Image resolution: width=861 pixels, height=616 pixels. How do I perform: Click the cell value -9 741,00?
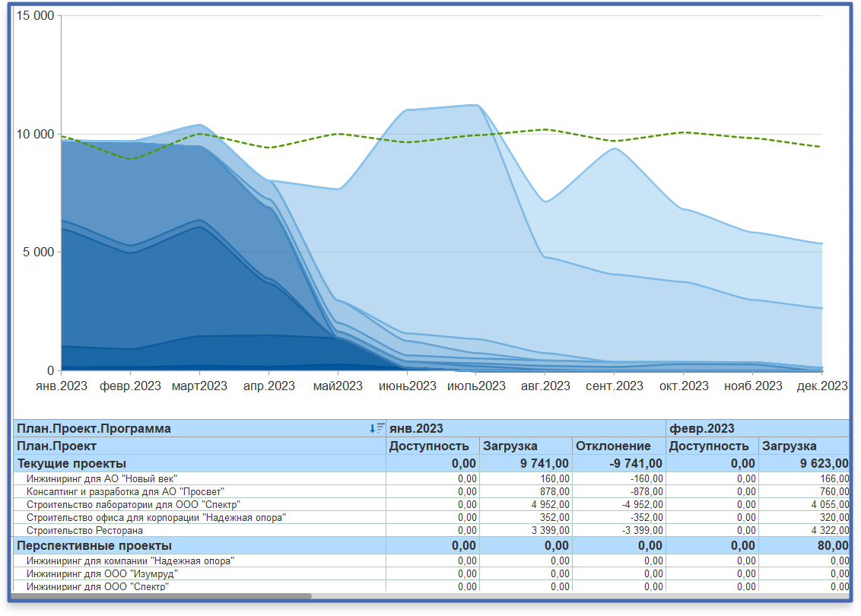click(x=635, y=463)
